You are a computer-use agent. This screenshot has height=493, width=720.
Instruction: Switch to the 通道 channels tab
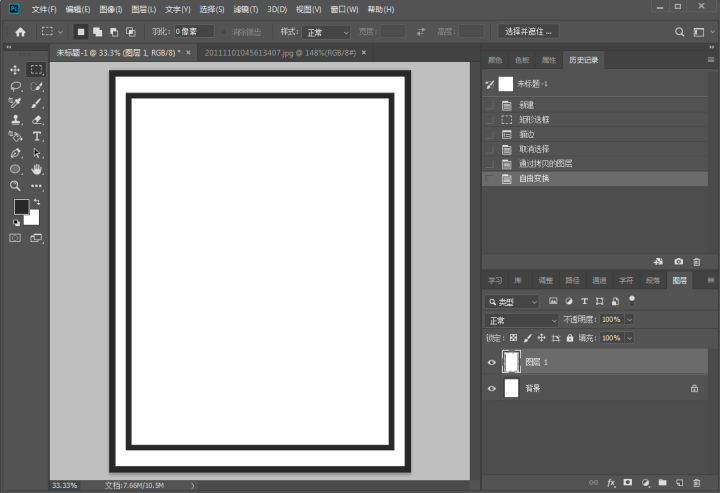pos(599,280)
